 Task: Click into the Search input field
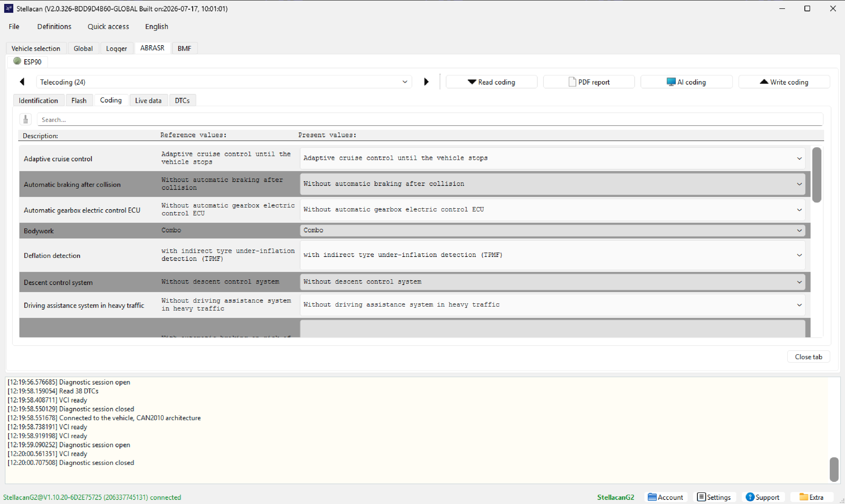pyautogui.click(x=430, y=119)
